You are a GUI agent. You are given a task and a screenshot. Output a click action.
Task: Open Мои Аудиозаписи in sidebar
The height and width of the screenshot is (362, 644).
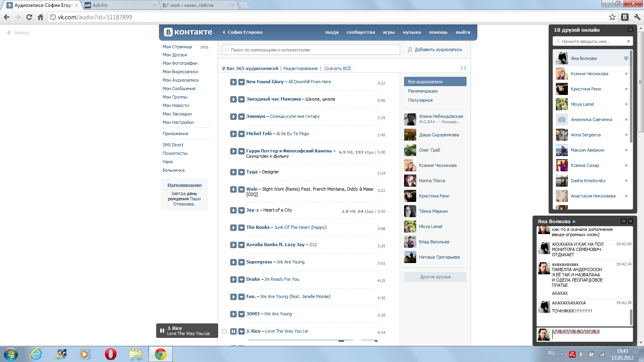(x=181, y=80)
